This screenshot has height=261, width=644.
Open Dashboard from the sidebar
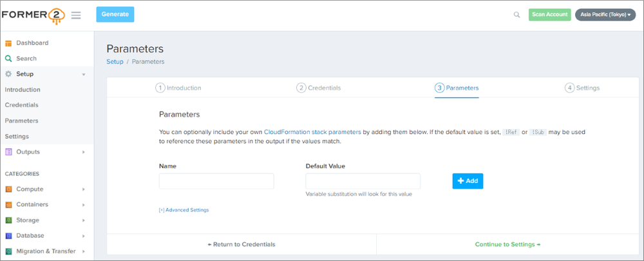(32, 43)
